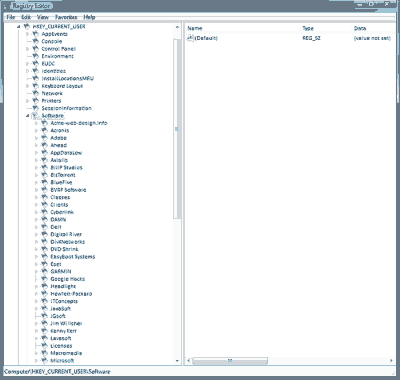Click the Adobe key folder icon
The height and width of the screenshot is (380, 400).
coord(45,138)
